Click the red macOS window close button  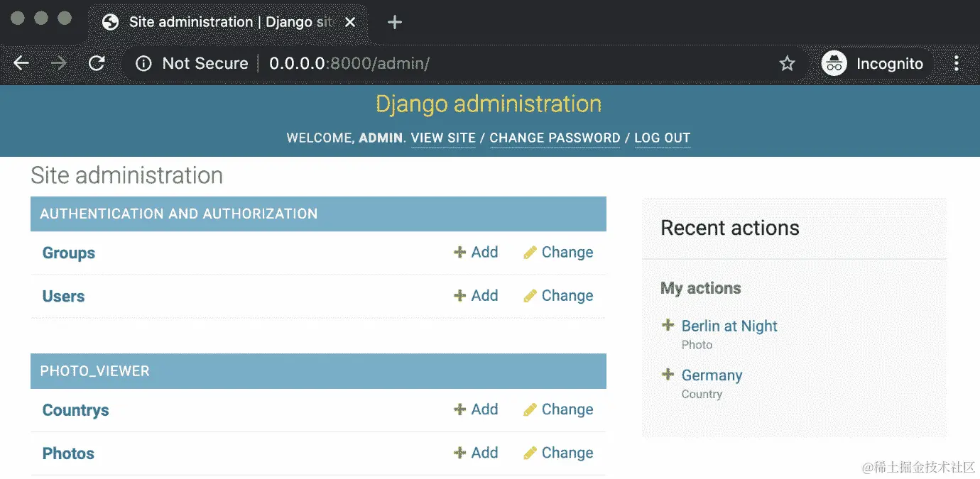pos(18,18)
